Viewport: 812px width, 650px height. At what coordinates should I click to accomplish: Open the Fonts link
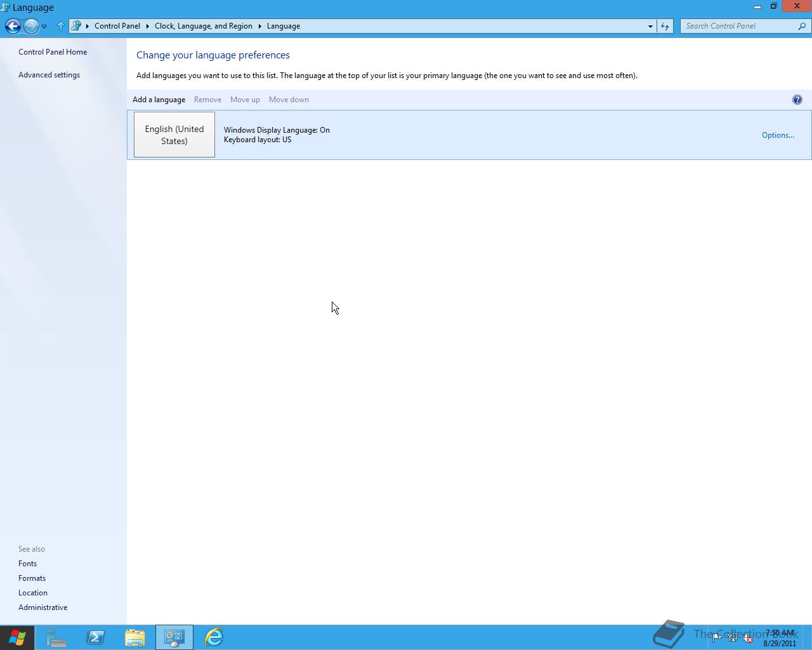[x=27, y=564]
